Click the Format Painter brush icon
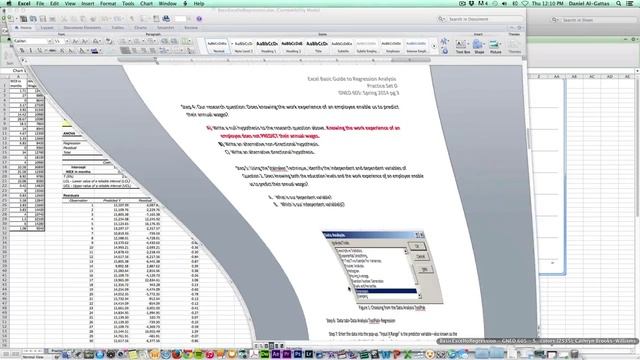The image size is (640, 360). point(93,19)
